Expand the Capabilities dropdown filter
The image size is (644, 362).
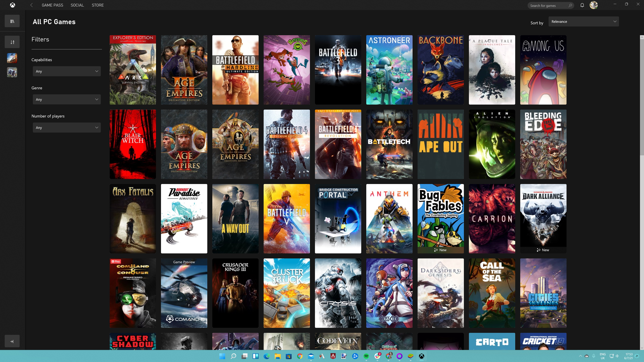[x=67, y=71]
